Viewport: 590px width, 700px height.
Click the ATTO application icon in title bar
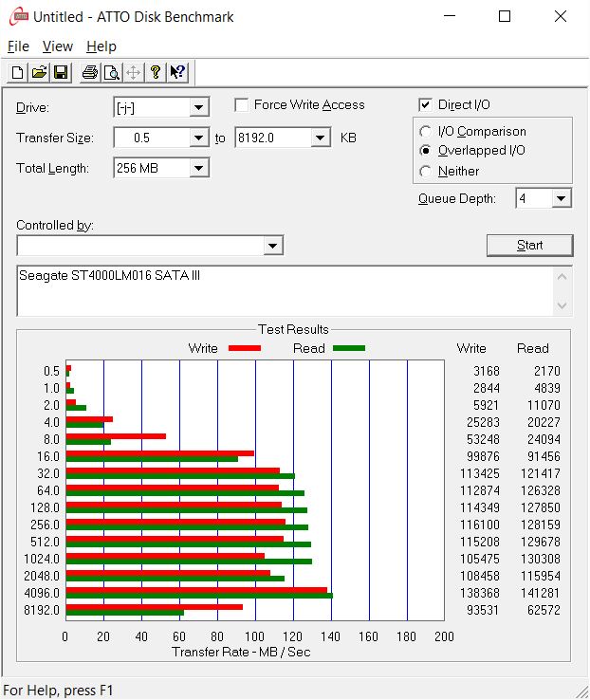click(19, 17)
